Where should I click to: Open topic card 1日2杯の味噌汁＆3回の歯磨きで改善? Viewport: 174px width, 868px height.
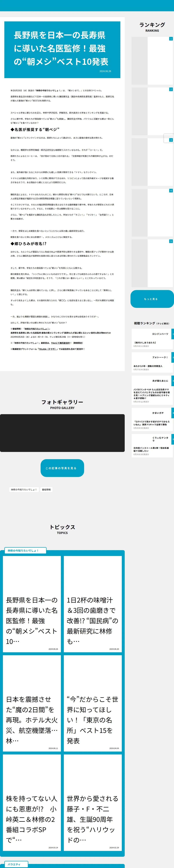point(93,604)
